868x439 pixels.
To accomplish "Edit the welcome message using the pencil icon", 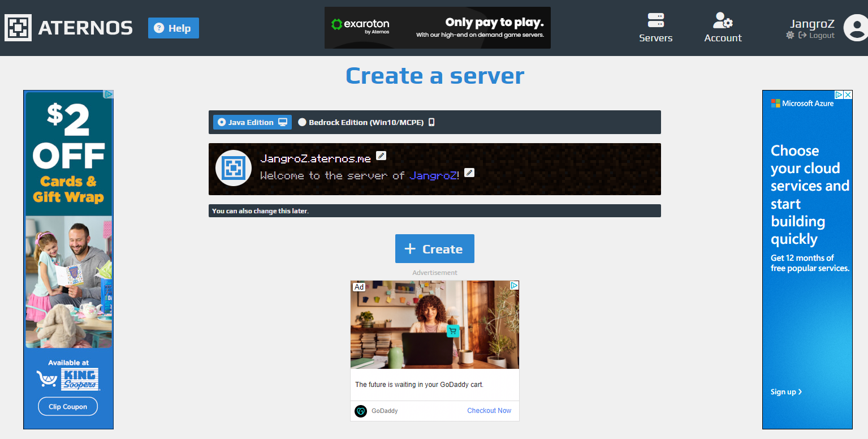I will click(x=469, y=173).
